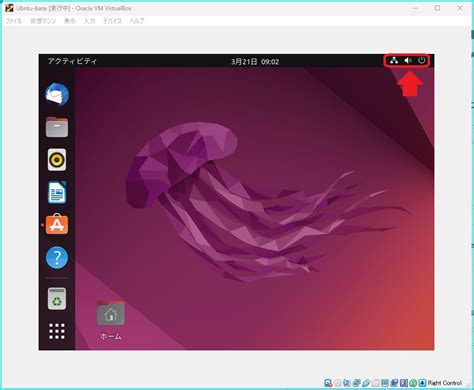Open the Files manager in the dock
Screen dimensions: 474x390
57,127
